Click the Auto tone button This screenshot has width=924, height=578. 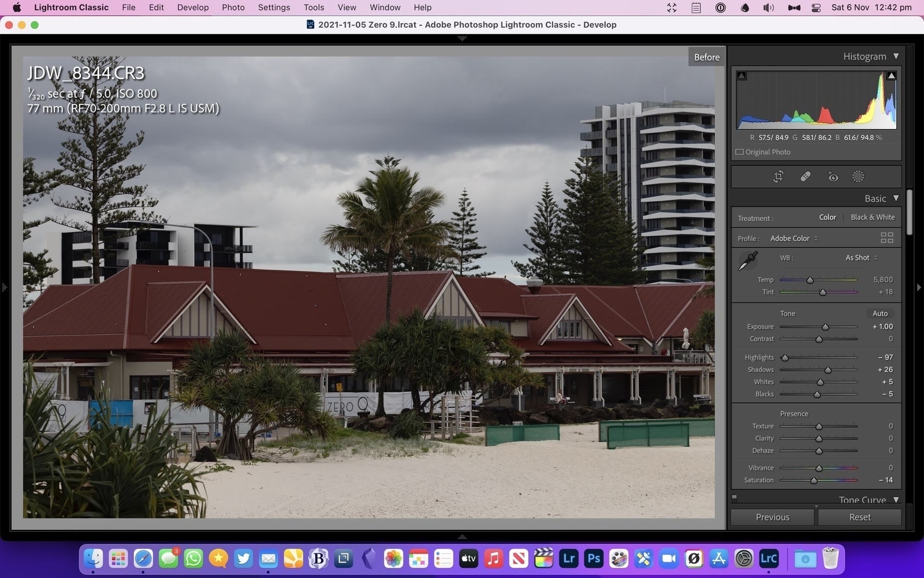[880, 313]
